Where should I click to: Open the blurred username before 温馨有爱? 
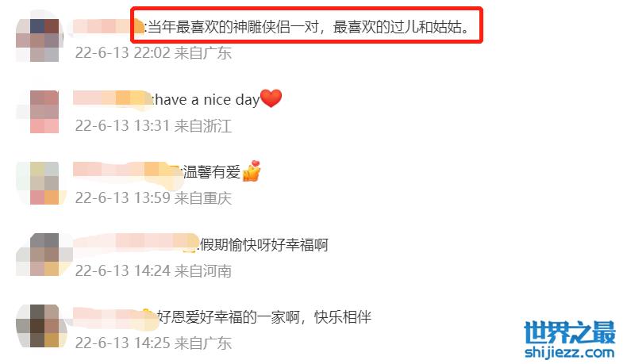(127, 171)
